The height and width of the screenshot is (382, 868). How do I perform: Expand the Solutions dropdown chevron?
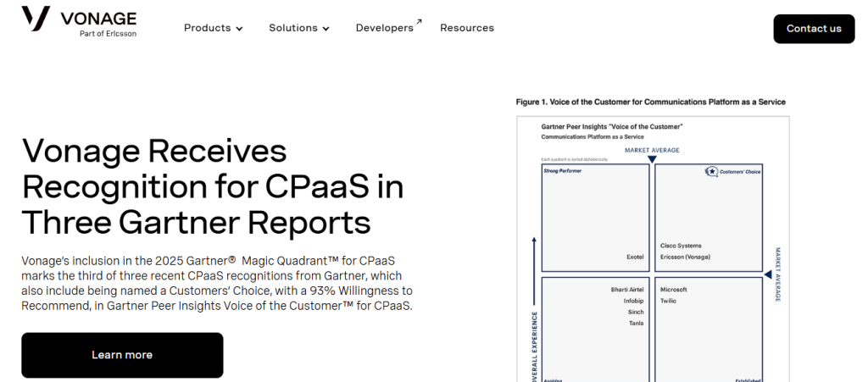click(325, 29)
